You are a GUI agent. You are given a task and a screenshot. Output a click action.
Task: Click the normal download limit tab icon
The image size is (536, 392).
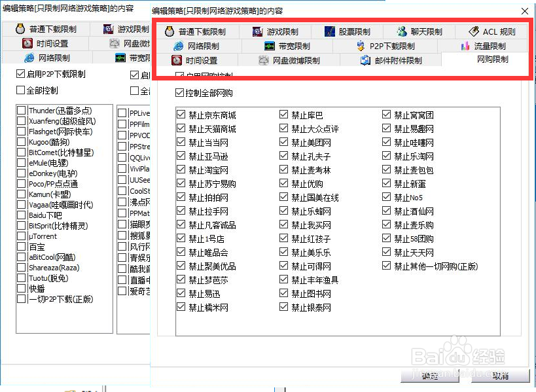(x=170, y=31)
